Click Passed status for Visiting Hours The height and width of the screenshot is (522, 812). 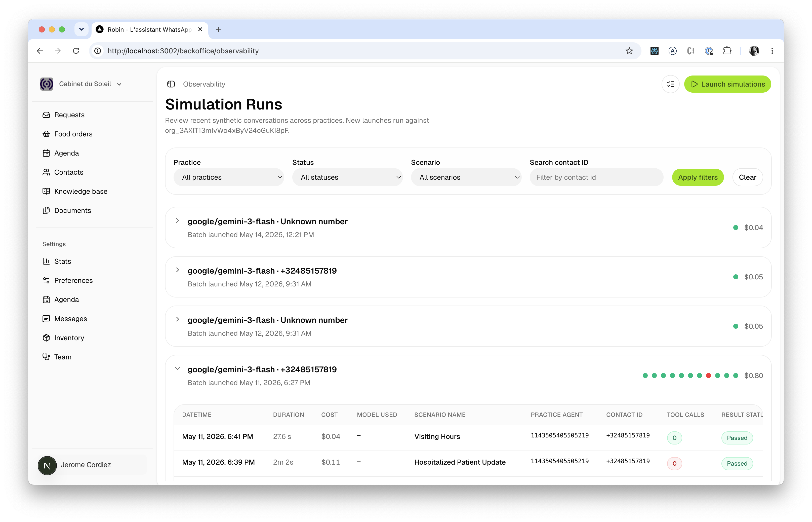(737, 438)
